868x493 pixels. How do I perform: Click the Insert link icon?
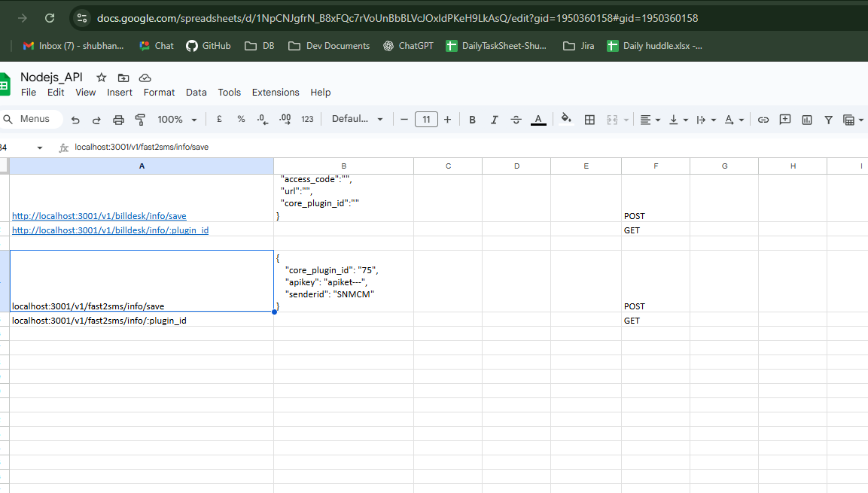tap(763, 120)
